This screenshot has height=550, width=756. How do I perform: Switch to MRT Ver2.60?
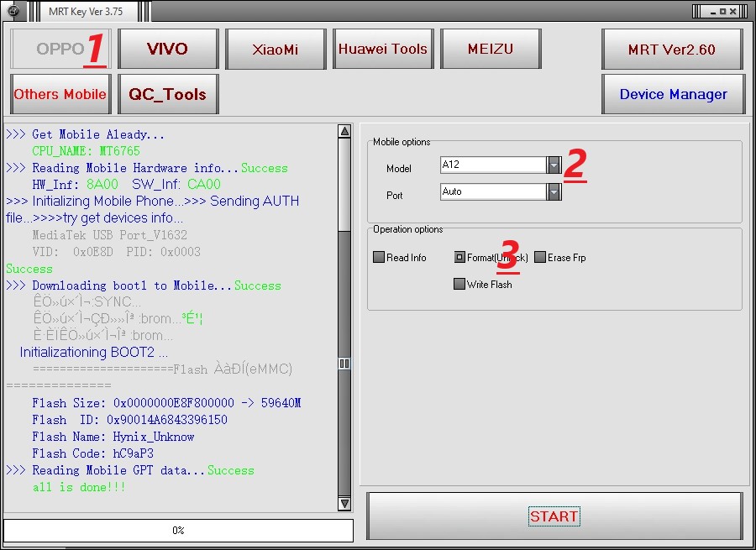[x=672, y=49]
